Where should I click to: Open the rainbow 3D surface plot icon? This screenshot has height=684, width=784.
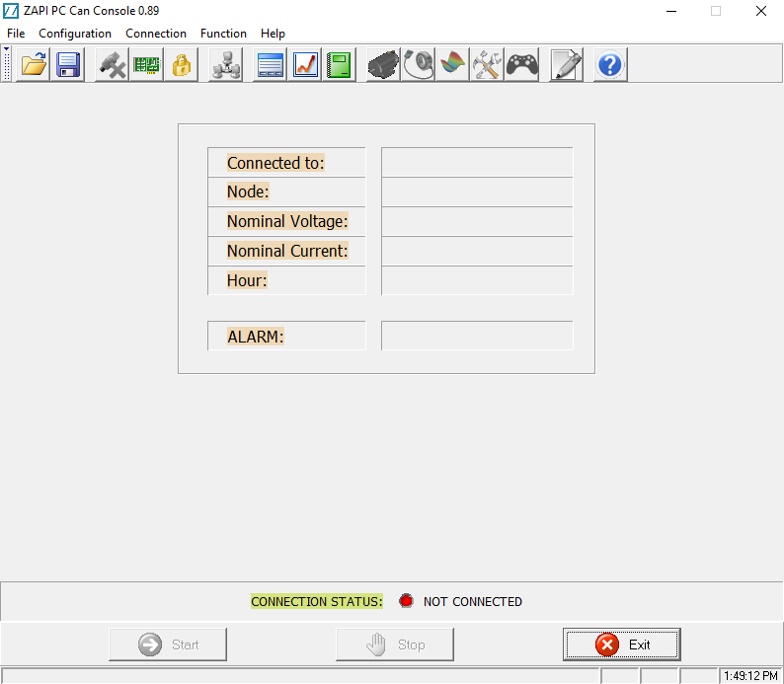(452, 64)
